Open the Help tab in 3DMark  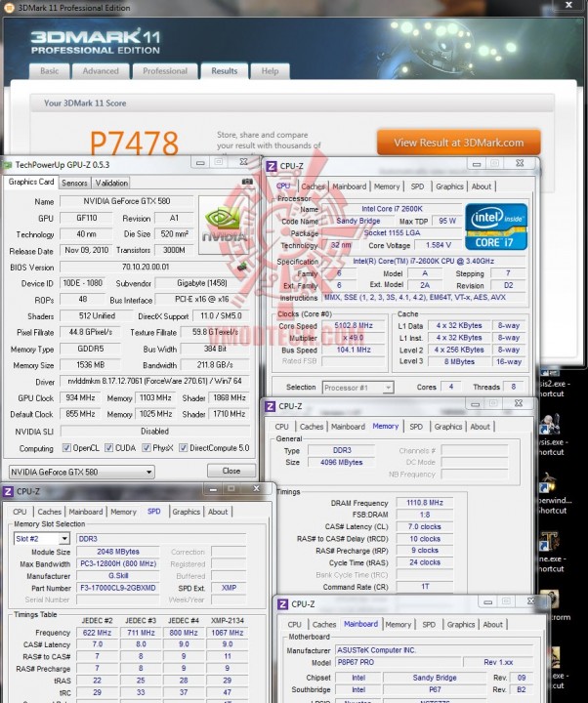point(270,71)
